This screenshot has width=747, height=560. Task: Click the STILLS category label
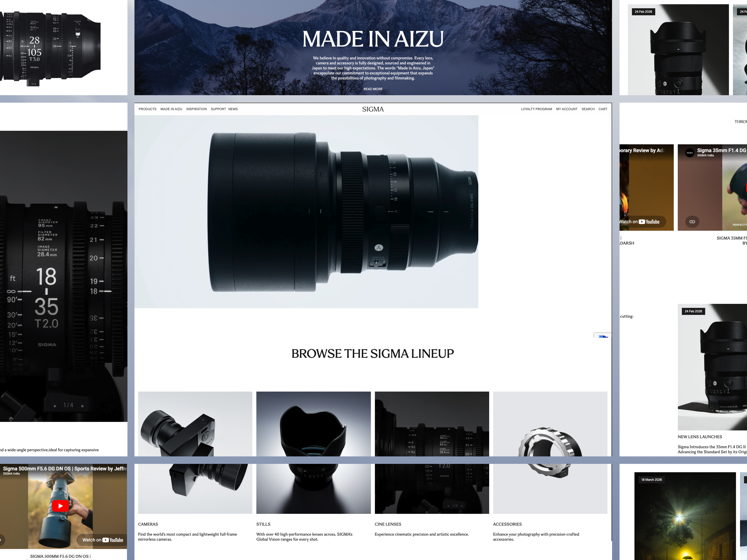point(263,524)
